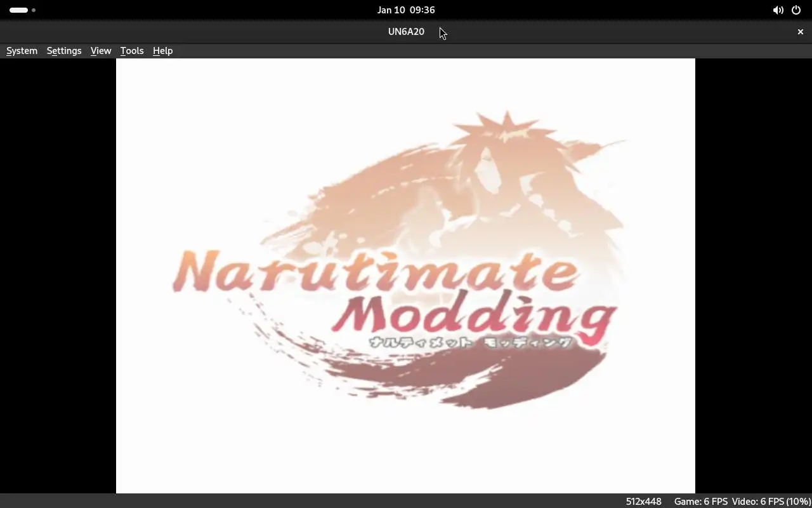Close the UN6A20 window
The width and height of the screenshot is (812, 508).
[x=801, y=32]
